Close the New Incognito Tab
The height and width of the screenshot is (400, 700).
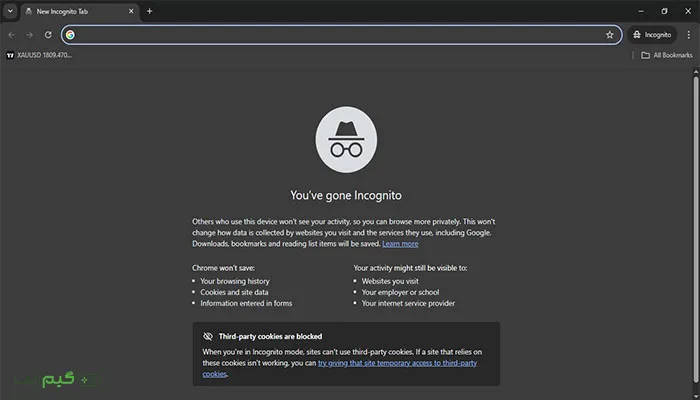pos(130,11)
